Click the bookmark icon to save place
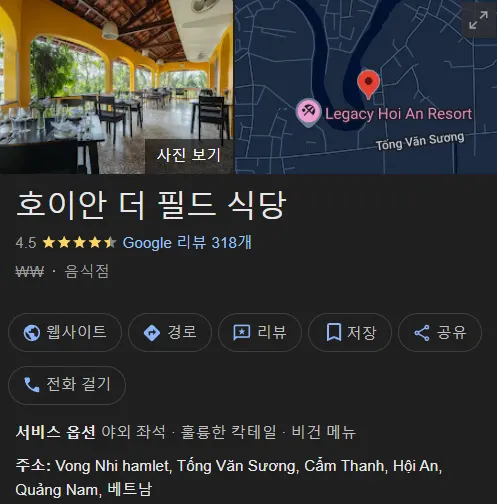The width and height of the screenshot is (497, 504). (x=333, y=332)
